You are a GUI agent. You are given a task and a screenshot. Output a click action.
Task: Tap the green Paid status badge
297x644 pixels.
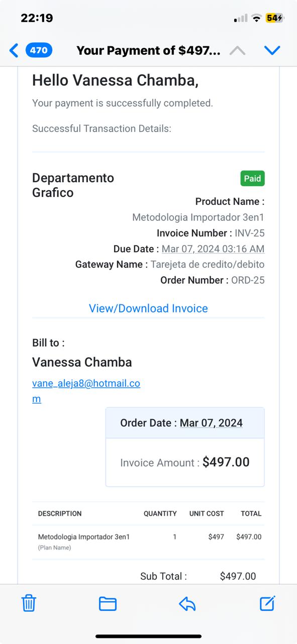(252, 179)
